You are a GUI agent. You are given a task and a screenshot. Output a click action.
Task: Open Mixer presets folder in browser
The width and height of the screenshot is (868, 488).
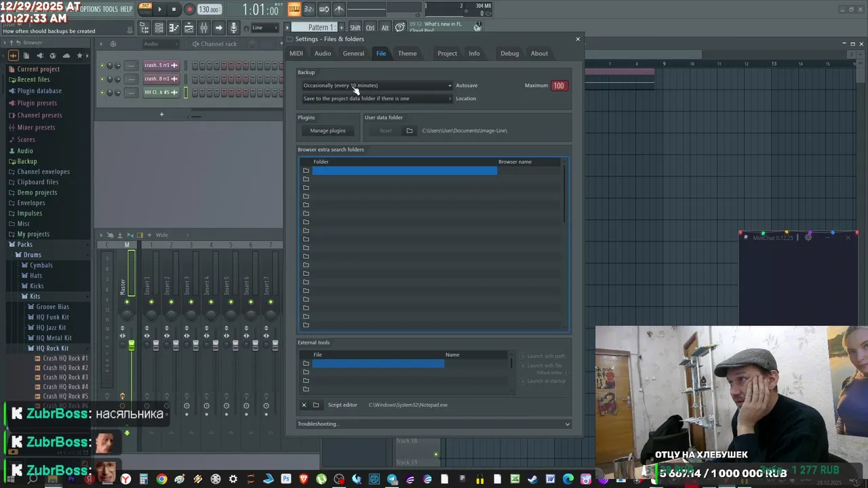click(36, 127)
